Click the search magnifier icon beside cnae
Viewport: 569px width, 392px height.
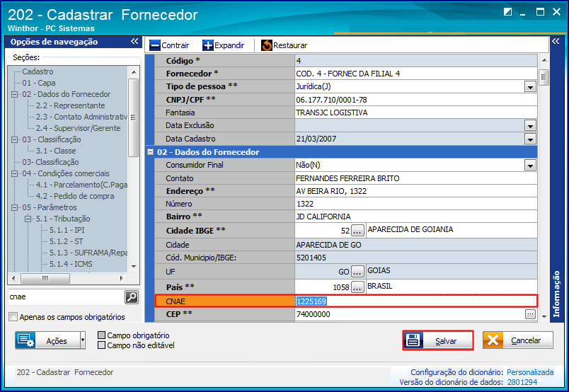pyautogui.click(x=132, y=297)
